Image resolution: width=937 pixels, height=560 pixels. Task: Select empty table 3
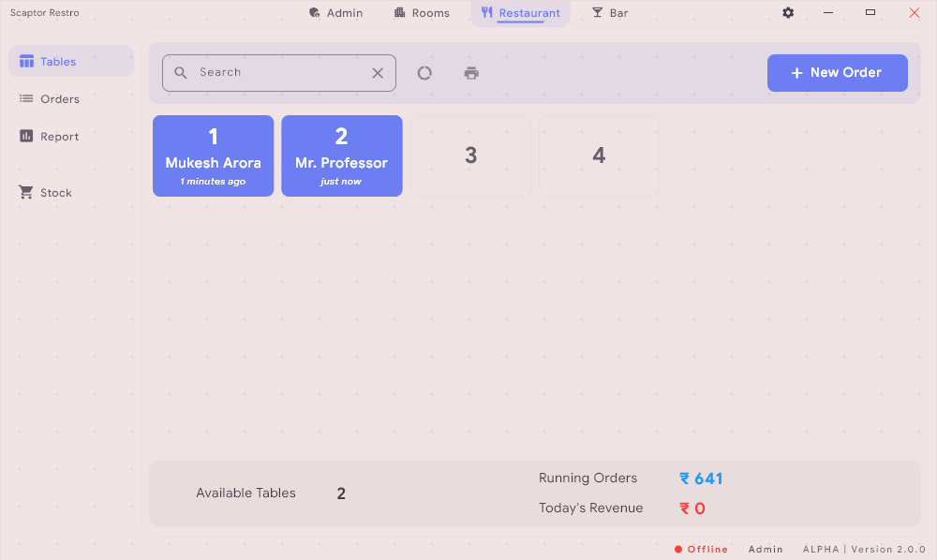[x=470, y=155]
